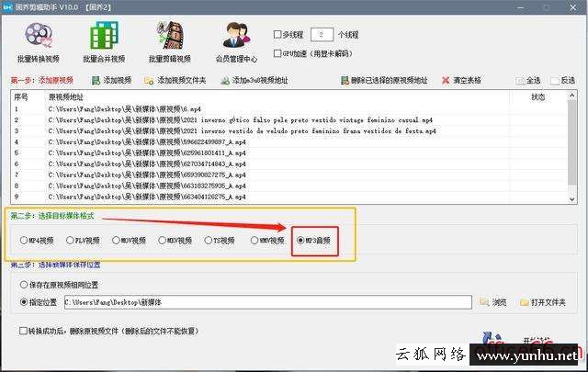
Task: Click 添加视频文件夹 to add a folder
Action: click(175, 80)
